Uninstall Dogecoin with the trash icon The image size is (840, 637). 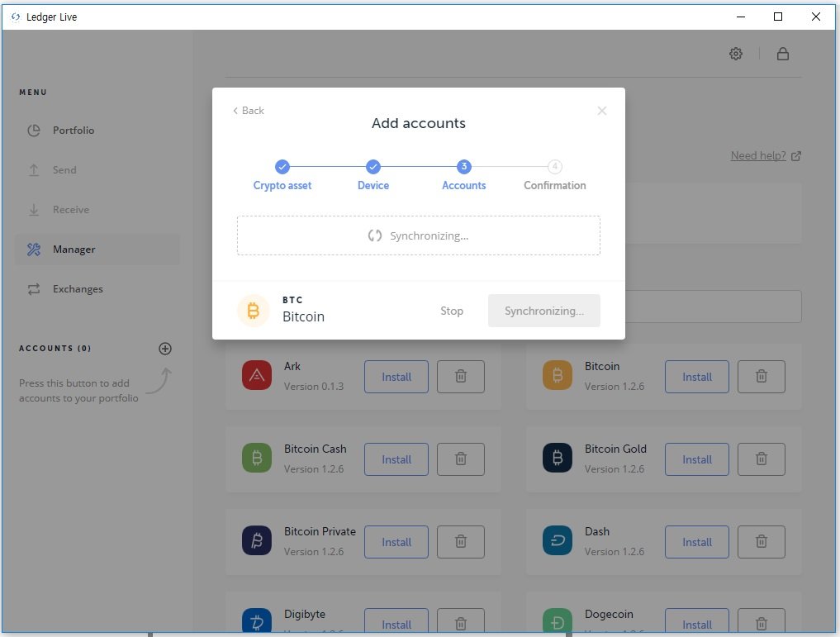coord(762,621)
